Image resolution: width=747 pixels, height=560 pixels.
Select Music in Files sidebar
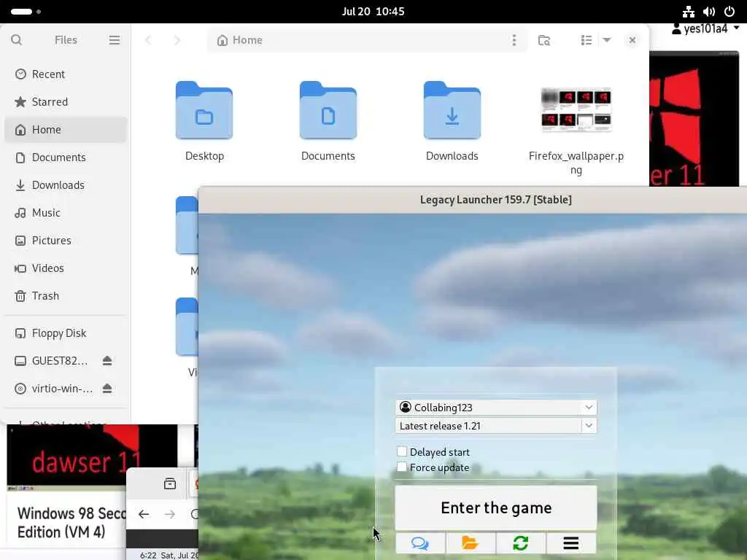(x=66, y=212)
